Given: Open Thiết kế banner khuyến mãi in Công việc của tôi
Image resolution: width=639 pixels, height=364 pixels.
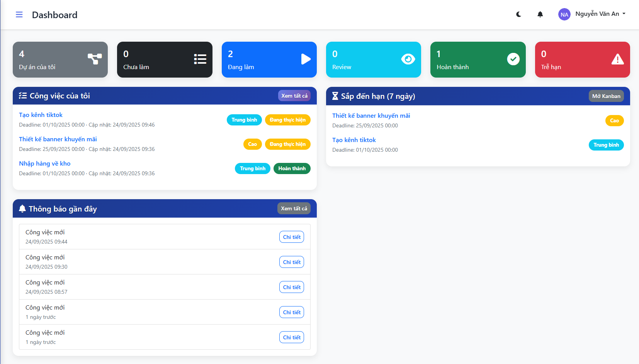Looking at the screenshot, I should (58, 139).
